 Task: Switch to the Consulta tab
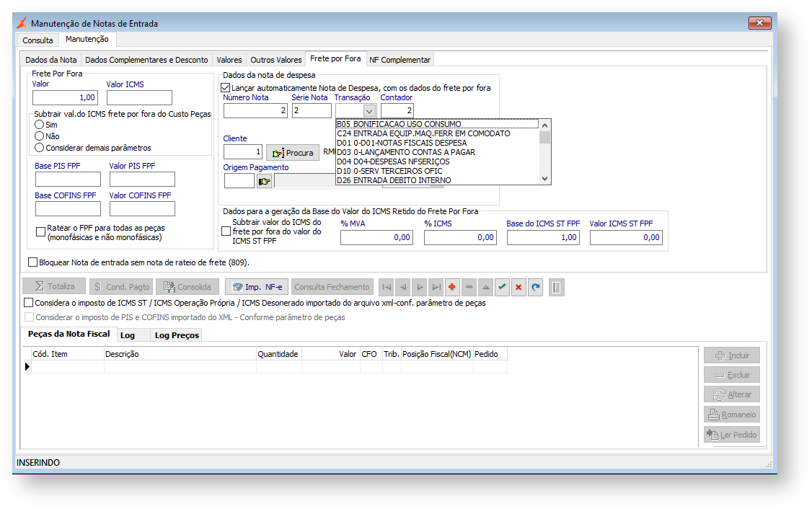(x=37, y=40)
